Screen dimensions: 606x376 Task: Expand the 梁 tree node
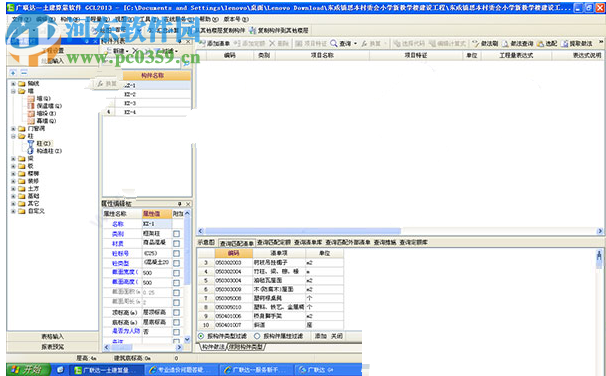13,159
